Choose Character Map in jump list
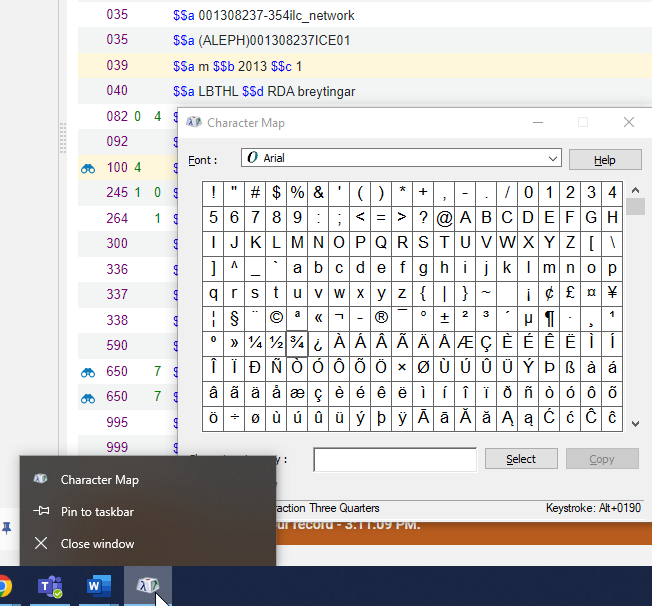Image resolution: width=652 pixels, height=606 pixels. point(148,480)
